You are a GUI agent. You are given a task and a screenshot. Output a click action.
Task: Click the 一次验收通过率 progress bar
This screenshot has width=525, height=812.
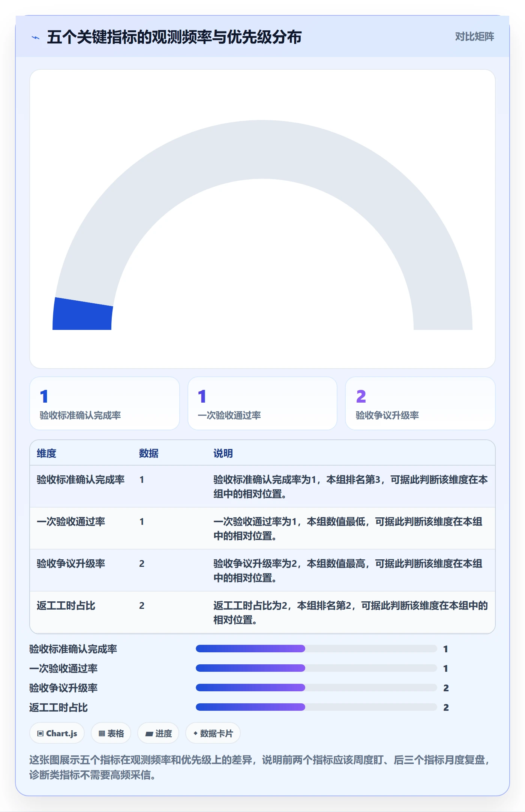tap(316, 668)
